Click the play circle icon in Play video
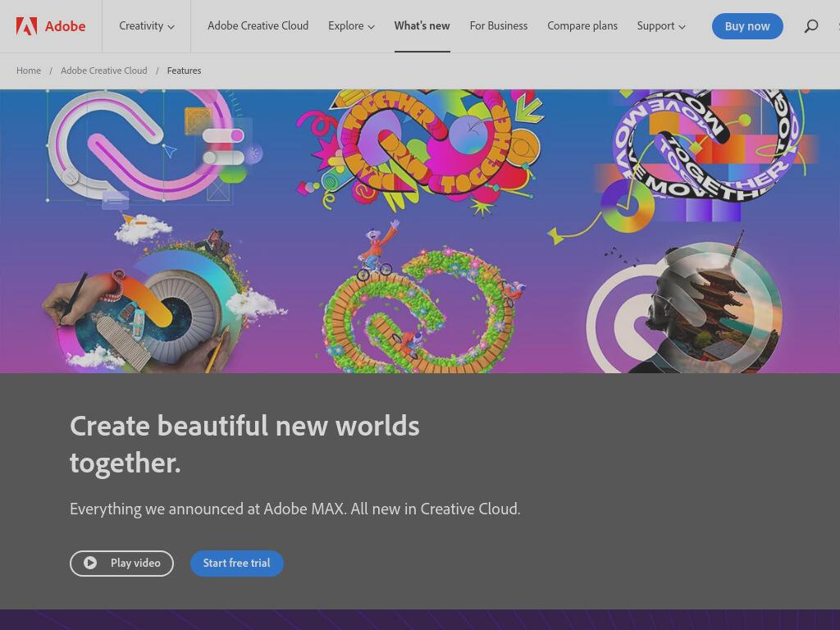The height and width of the screenshot is (630, 840). pos(90,563)
